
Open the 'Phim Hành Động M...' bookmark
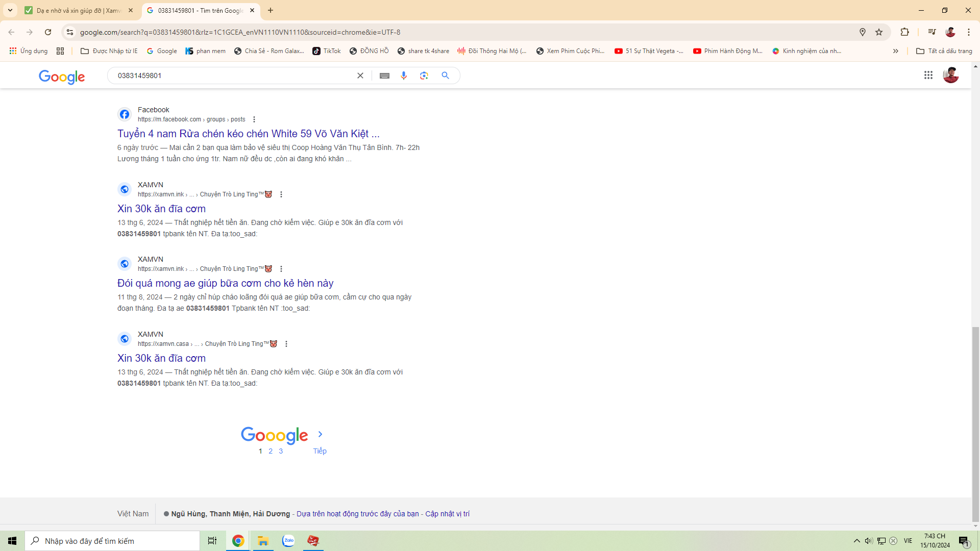728,51
